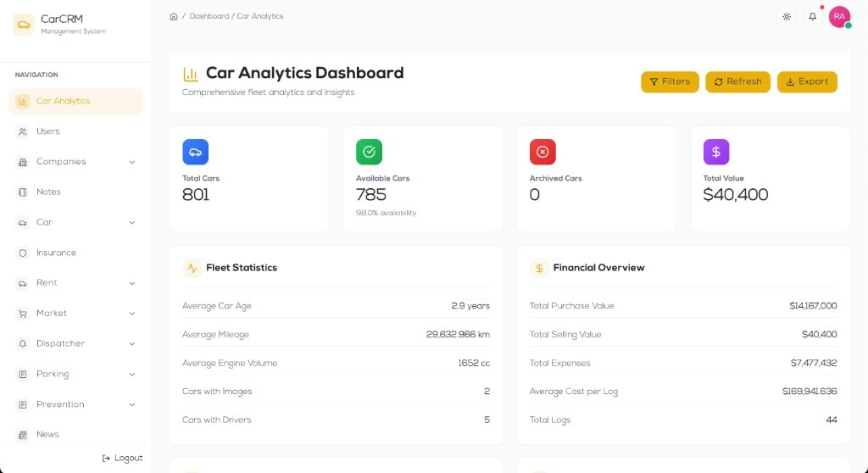The height and width of the screenshot is (473, 868).
Task: Click the News sidebar icon
Action: 23,435
